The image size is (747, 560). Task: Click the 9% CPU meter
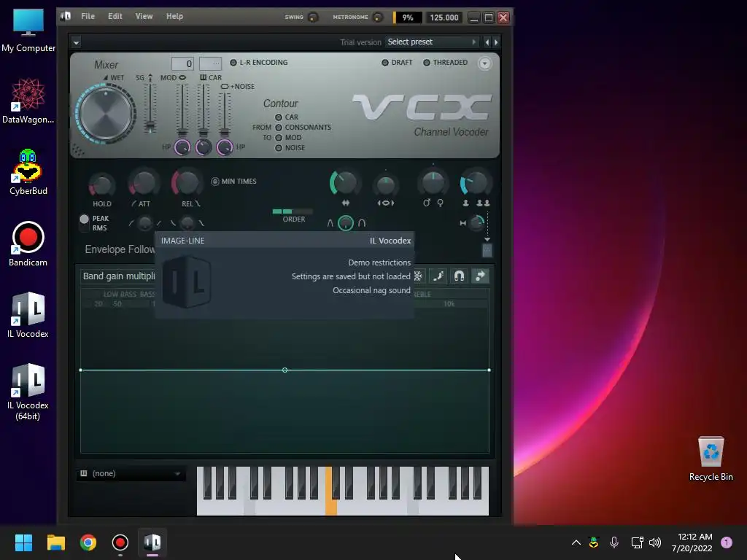407,17
